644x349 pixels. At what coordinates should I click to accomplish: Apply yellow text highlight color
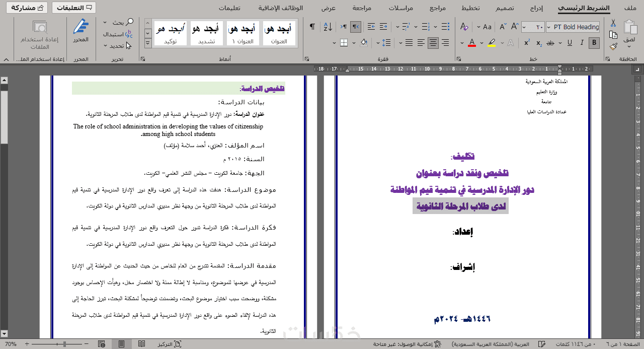[492, 43]
